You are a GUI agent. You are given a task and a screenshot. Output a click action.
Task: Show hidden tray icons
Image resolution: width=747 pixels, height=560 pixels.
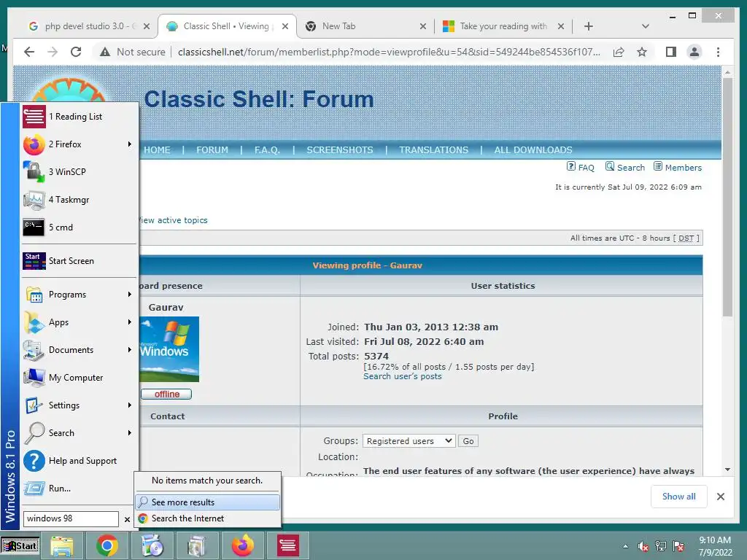[x=625, y=546]
